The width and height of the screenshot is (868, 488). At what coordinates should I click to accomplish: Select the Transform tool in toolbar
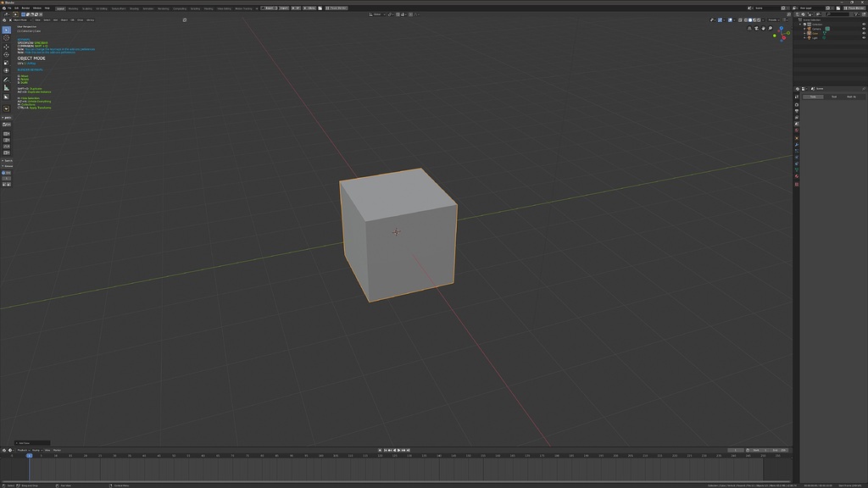[6, 70]
